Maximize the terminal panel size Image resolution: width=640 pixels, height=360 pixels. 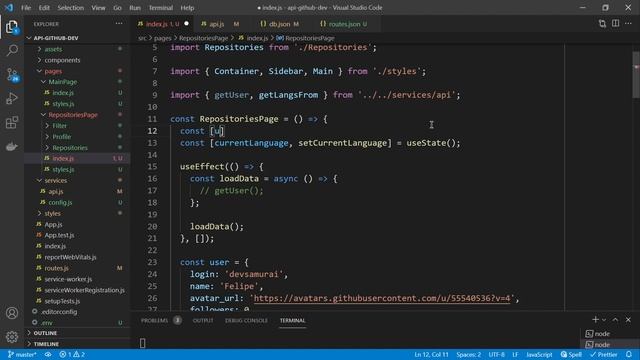point(616,320)
